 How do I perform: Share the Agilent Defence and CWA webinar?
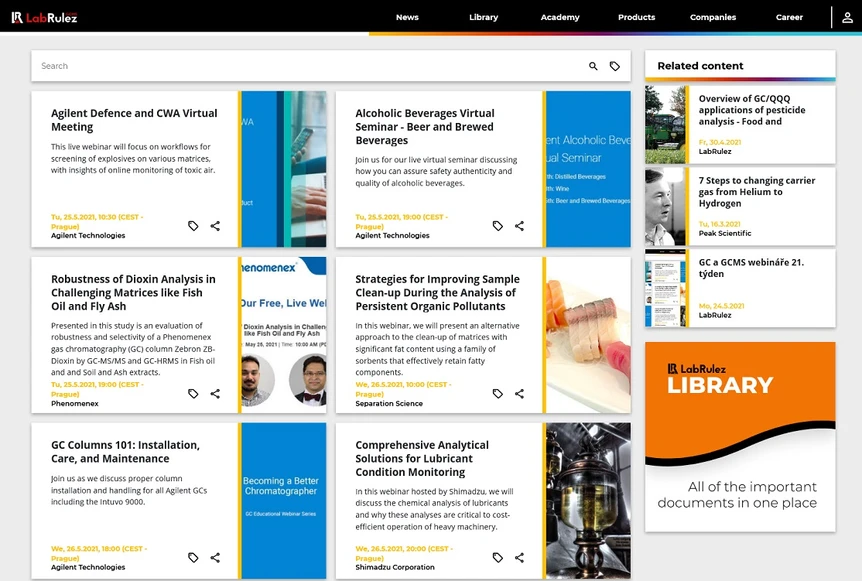click(215, 226)
